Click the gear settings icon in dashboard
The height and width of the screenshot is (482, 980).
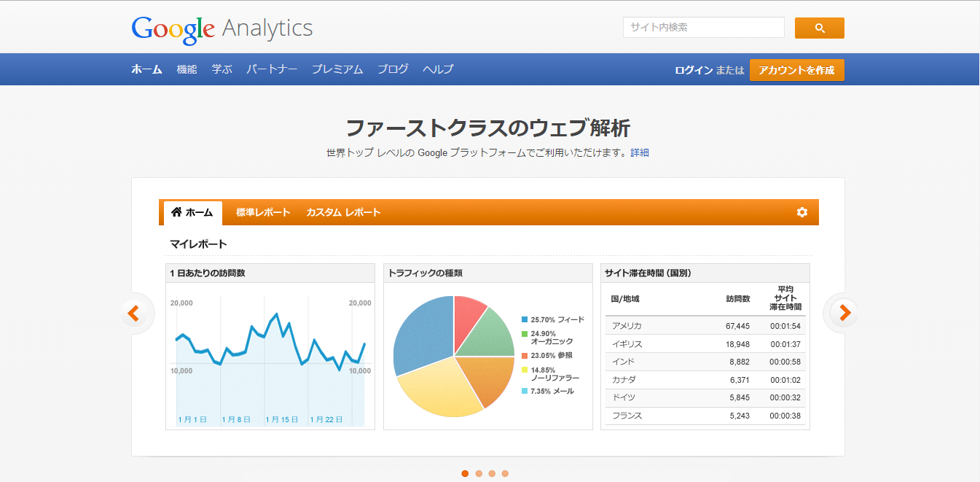[801, 212]
